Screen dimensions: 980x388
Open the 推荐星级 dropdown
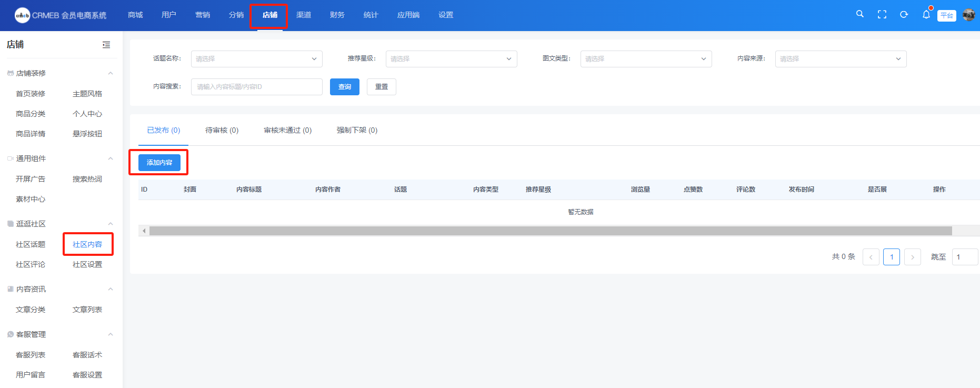click(x=451, y=59)
